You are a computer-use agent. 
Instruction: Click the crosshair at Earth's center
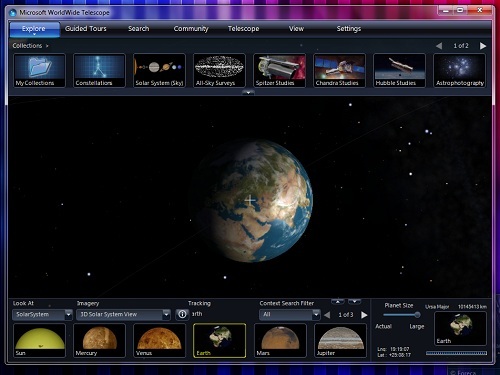(250, 200)
